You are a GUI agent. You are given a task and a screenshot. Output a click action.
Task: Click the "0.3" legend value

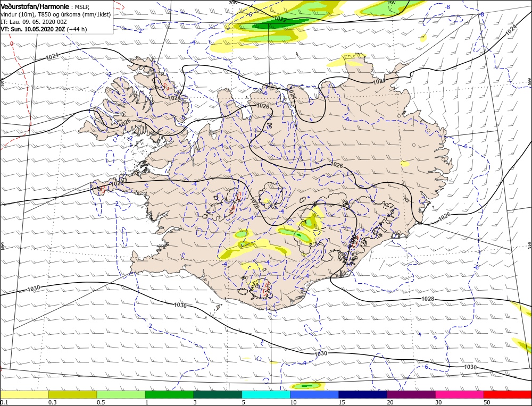pyautogui.click(x=52, y=402)
